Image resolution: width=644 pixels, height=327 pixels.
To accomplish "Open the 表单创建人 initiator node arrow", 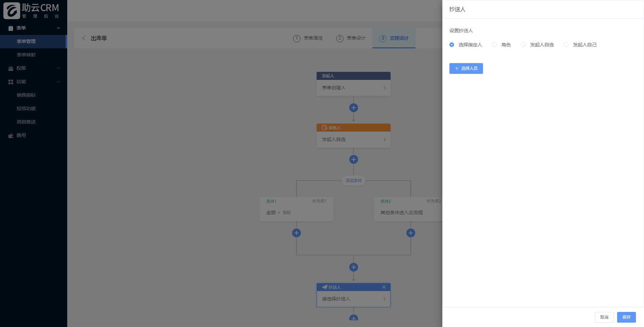I will pos(385,88).
